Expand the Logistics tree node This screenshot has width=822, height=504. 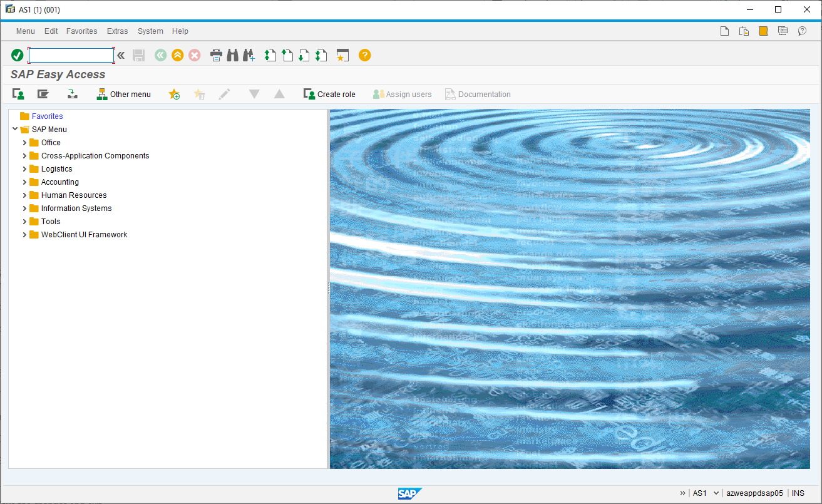(24, 169)
